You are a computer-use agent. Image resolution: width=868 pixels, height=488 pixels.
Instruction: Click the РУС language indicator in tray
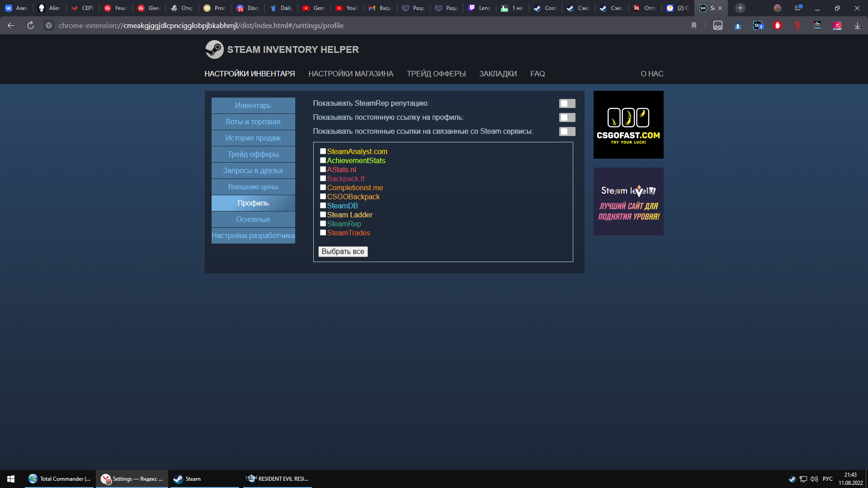point(828,479)
